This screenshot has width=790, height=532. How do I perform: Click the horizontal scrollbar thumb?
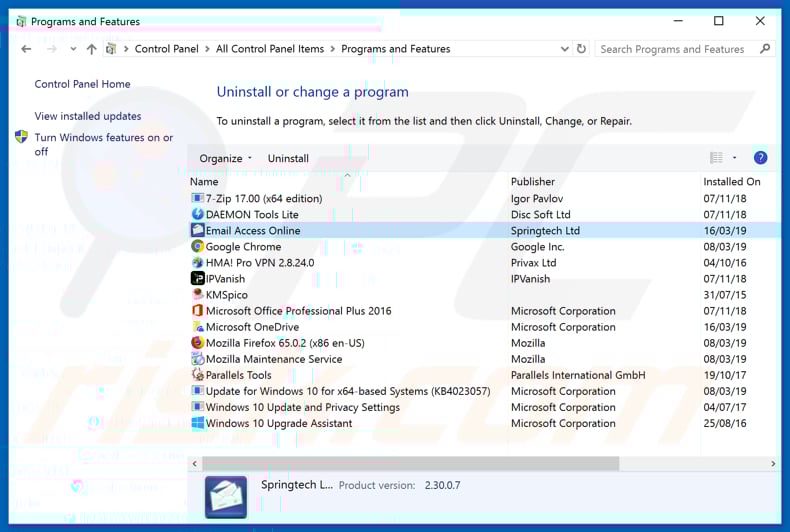point(410,463)
